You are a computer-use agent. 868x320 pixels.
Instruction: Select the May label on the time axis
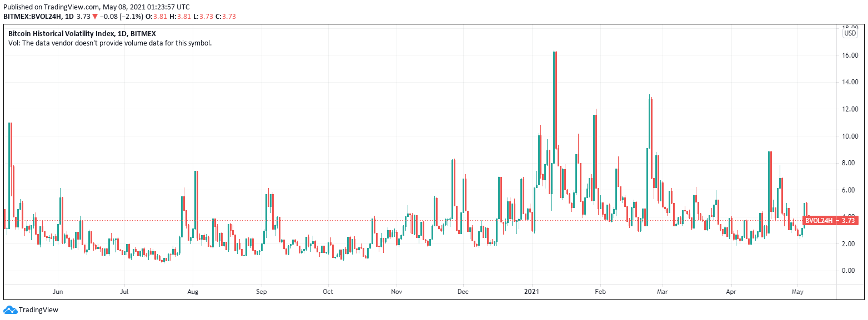(797, 291)
